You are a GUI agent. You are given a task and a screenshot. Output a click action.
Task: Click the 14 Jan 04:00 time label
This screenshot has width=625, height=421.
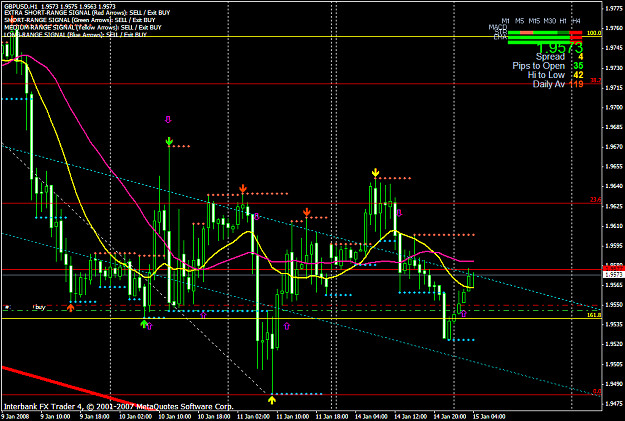pos(371,417)
